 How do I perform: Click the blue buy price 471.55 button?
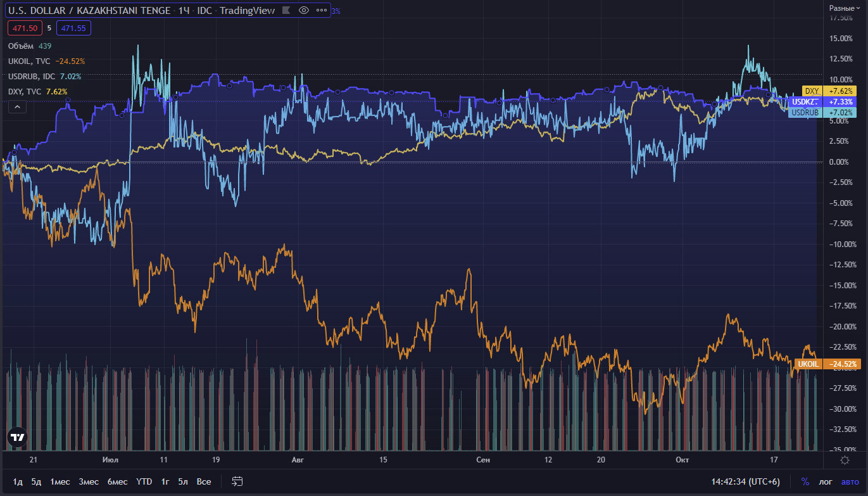73,28
